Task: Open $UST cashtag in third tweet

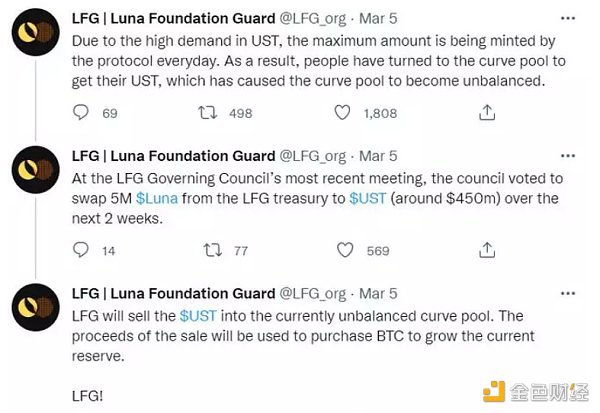Action: (198, 316)
